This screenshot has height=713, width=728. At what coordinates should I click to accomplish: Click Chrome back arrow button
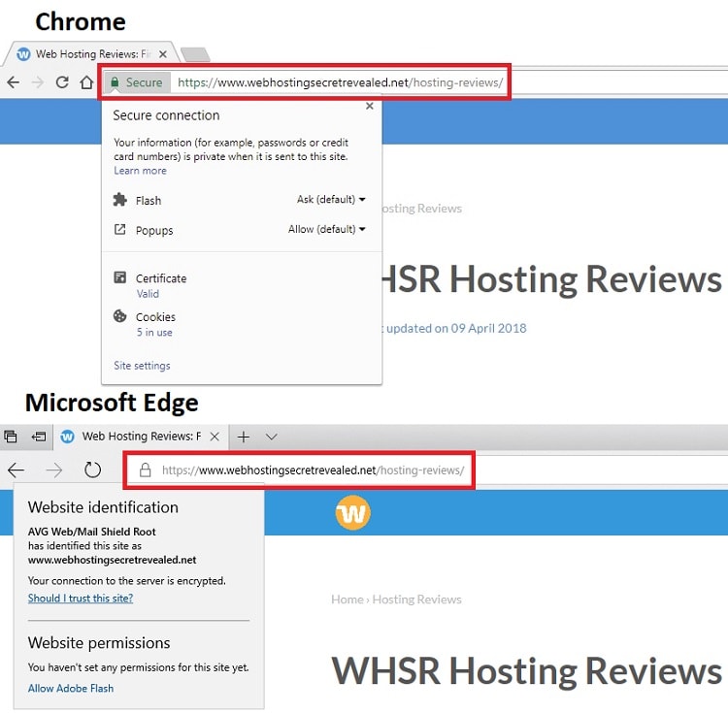[14, 82]
